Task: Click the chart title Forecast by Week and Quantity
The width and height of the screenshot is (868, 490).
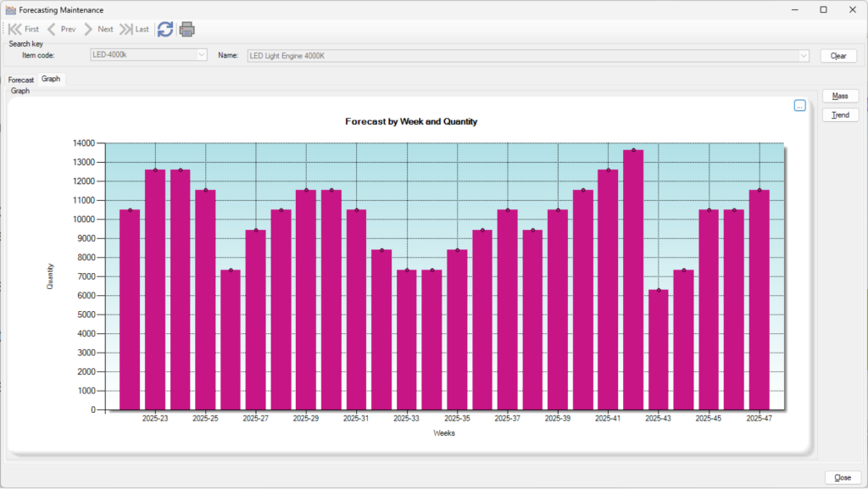Action: point(411,121)
